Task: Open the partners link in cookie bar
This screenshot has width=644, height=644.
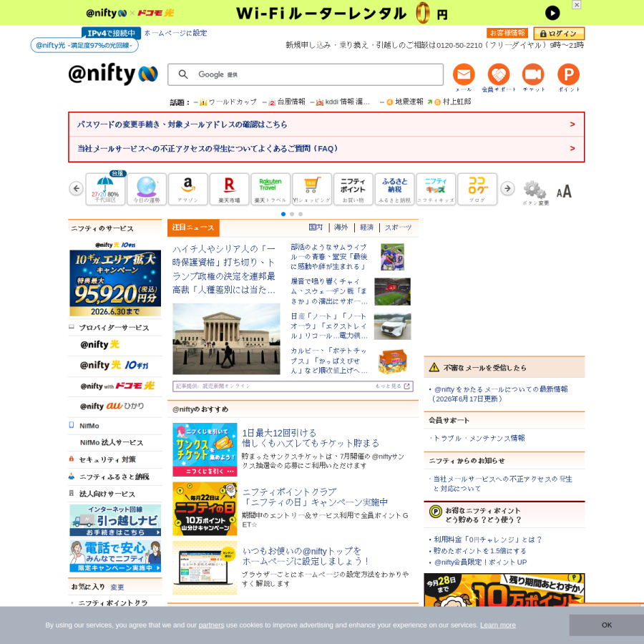Action: tap(211, 625)
